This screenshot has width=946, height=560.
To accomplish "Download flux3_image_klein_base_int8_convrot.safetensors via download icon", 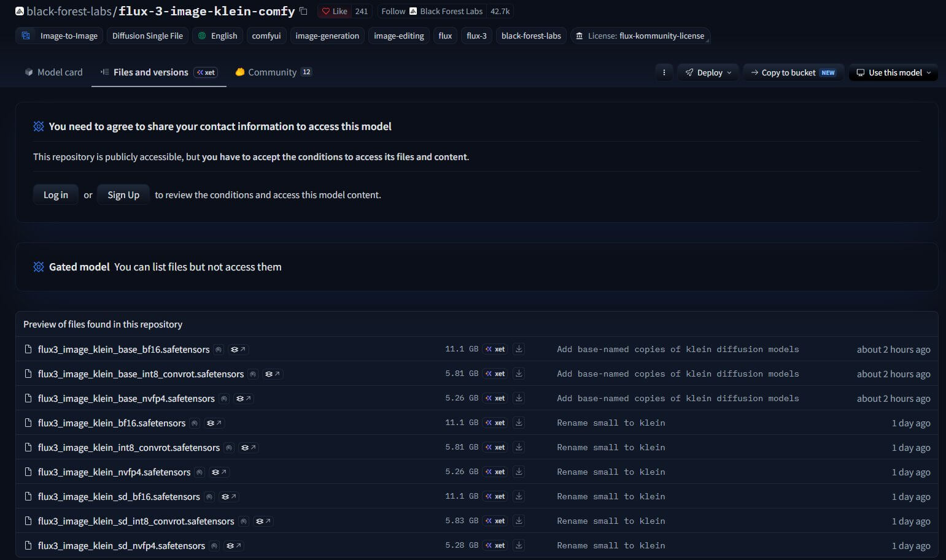I will pyautogui.click(x=519, y=374).
